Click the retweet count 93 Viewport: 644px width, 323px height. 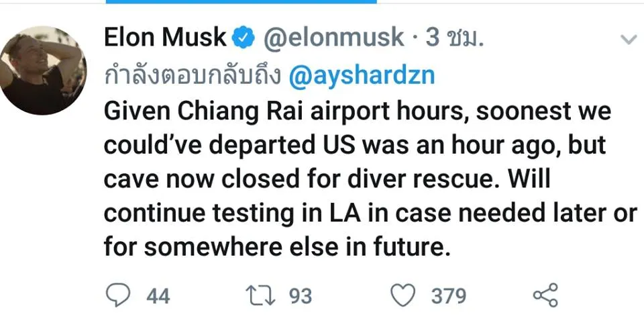click(x=301, y=295)
